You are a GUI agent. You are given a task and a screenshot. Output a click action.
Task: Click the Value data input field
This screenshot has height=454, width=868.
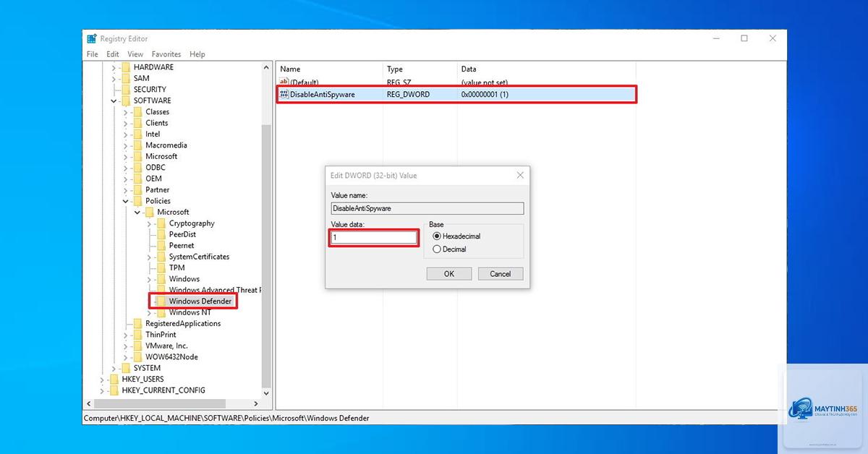[374, 237]
